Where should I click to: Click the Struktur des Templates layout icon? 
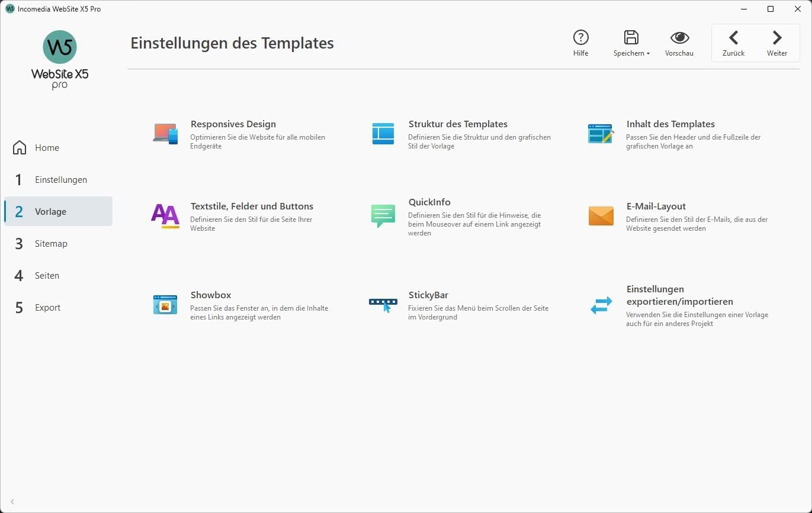[x=383, y=134]
